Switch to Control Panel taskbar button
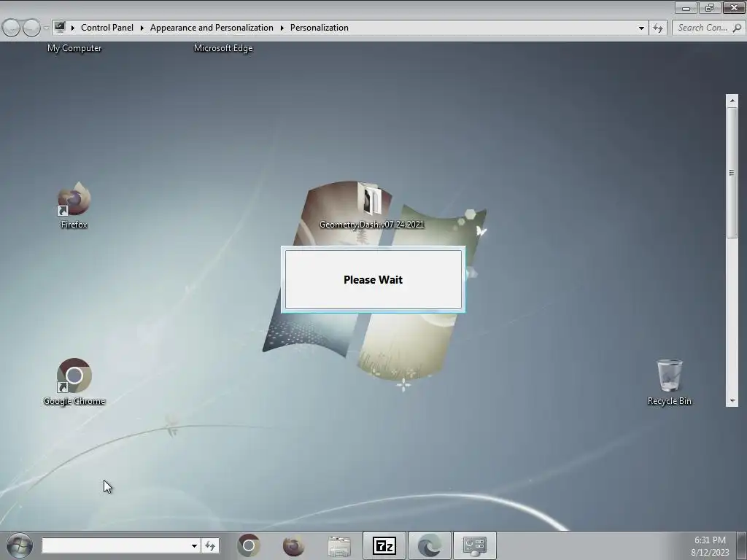Viewport: 747px width, 560px height. click(x=474, y=545)
